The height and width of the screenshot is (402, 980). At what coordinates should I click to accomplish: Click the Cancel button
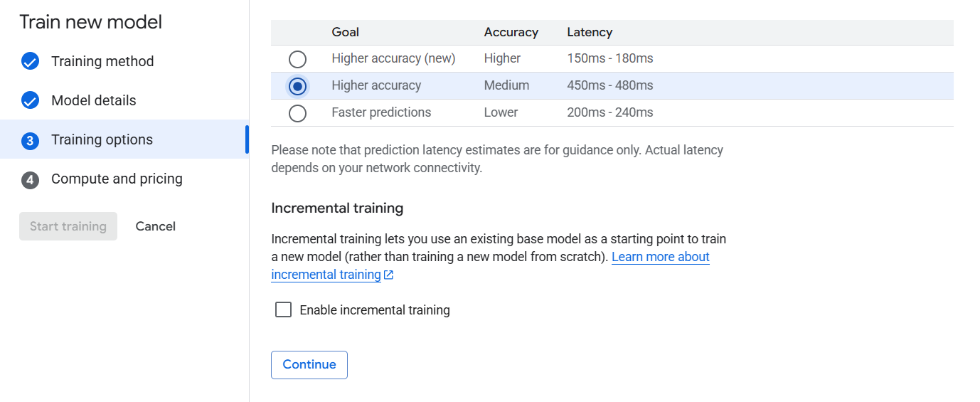click(x=156, y=226)
